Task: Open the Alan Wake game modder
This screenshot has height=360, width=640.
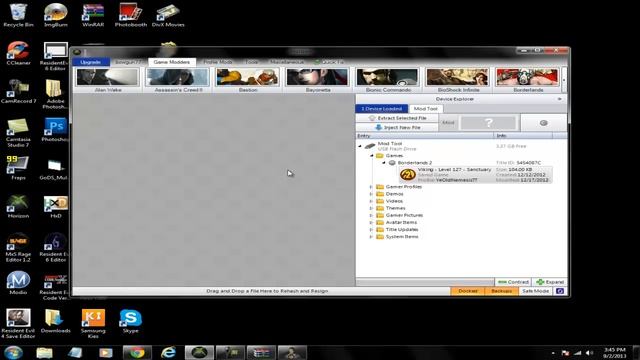Action: 108,80
